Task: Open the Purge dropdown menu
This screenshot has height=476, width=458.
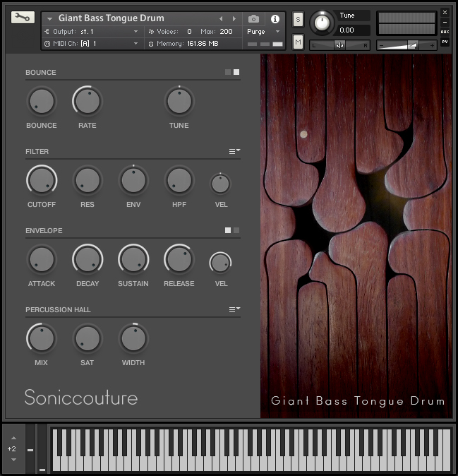Action: 263,32
